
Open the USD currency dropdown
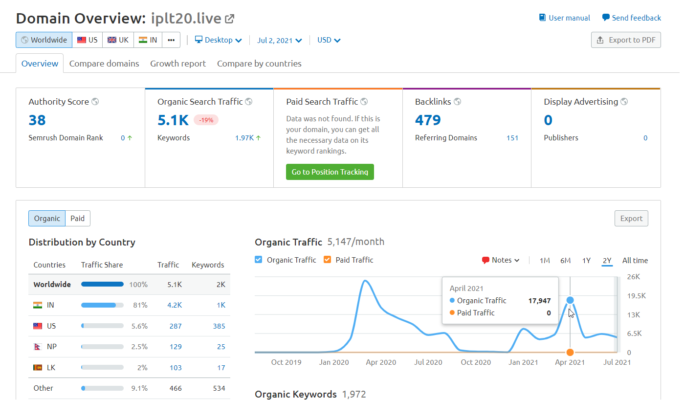pos(328,40)
